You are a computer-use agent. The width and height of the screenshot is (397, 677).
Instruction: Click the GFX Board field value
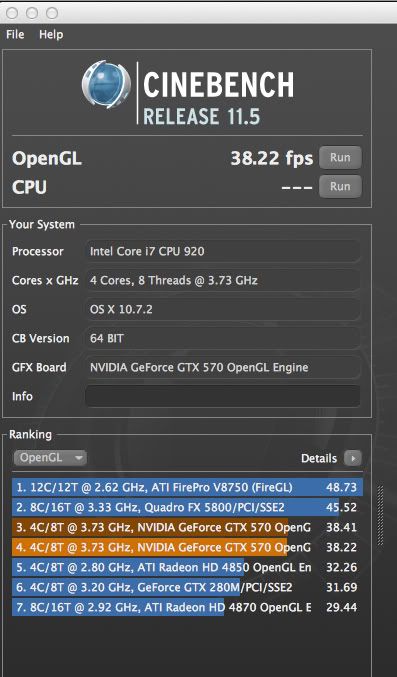pos(222,367)
